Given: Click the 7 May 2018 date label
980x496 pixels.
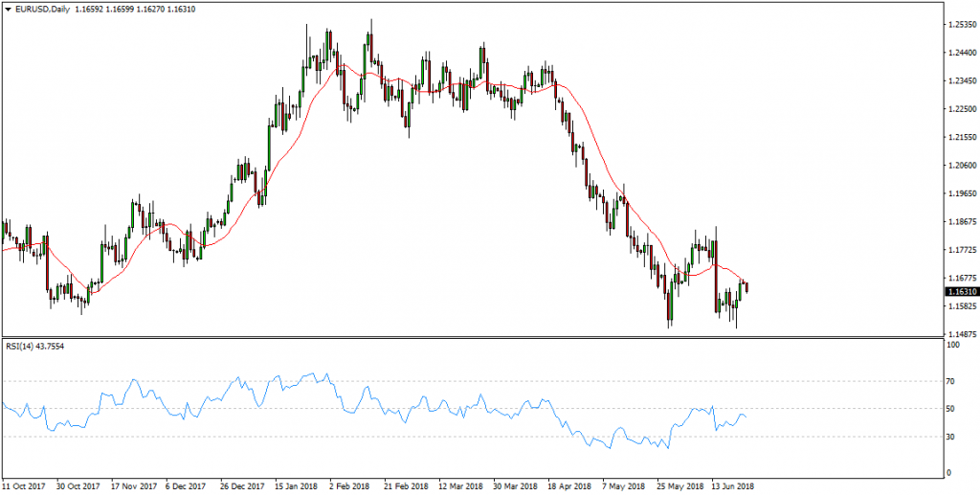Looking at the screenshot, I should click(x=622, y=486).
